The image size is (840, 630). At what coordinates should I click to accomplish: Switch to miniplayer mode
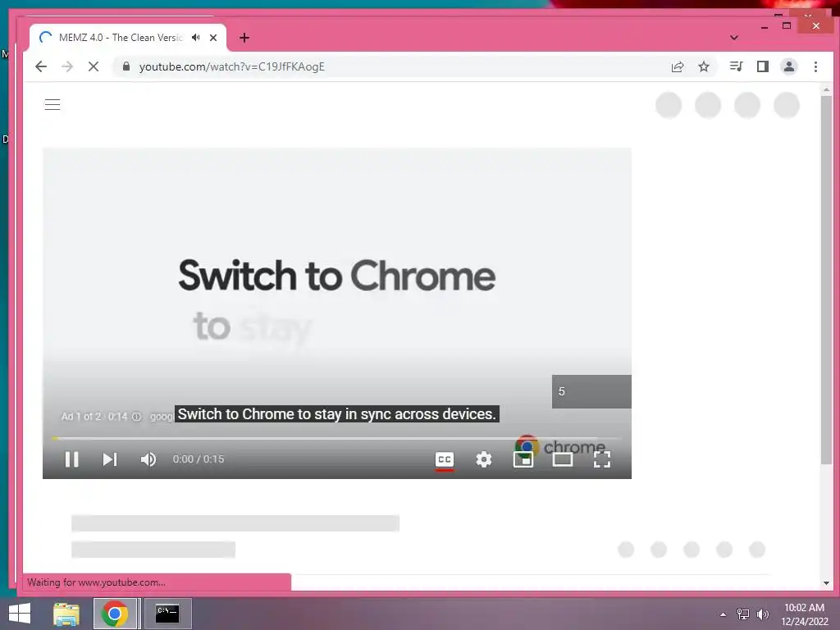(x=523, y=459)
